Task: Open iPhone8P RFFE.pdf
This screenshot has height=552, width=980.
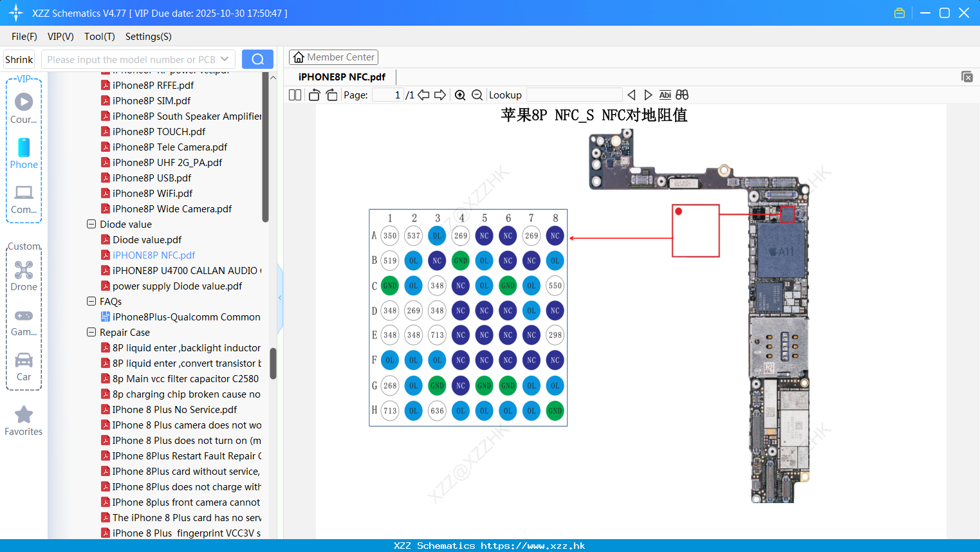Action: tap(153, 85)
